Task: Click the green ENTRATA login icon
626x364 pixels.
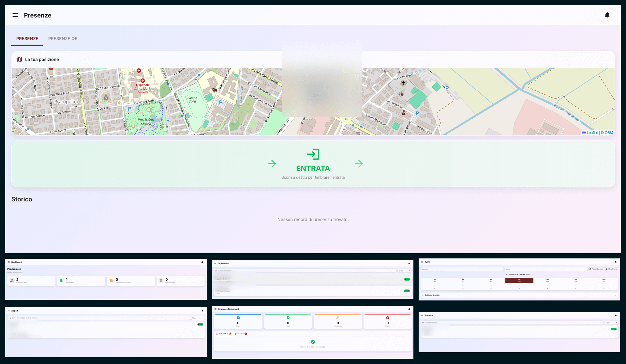Action: pyautogui.click(x=313, y=154)
